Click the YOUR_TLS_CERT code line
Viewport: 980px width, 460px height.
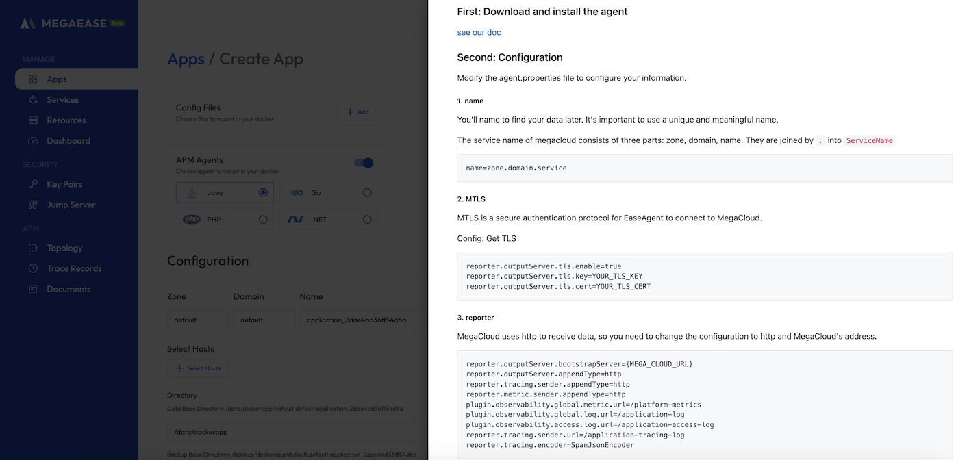click(558, 287)
